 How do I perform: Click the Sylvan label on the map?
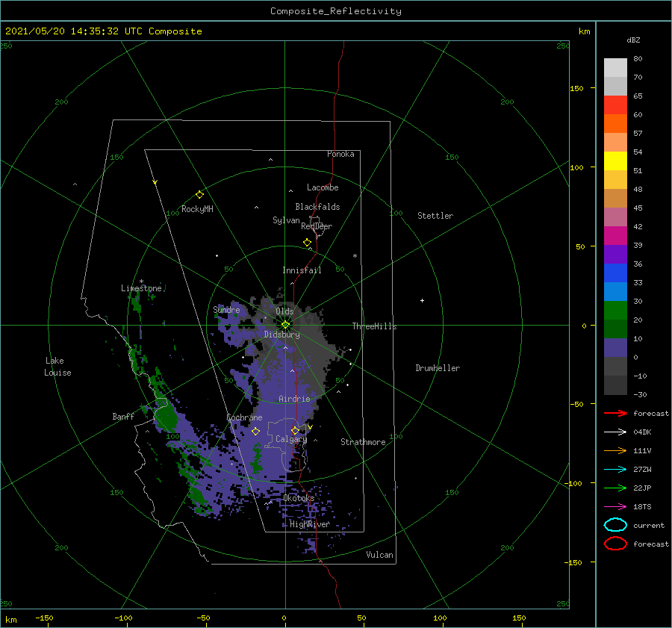coord(286,220)
